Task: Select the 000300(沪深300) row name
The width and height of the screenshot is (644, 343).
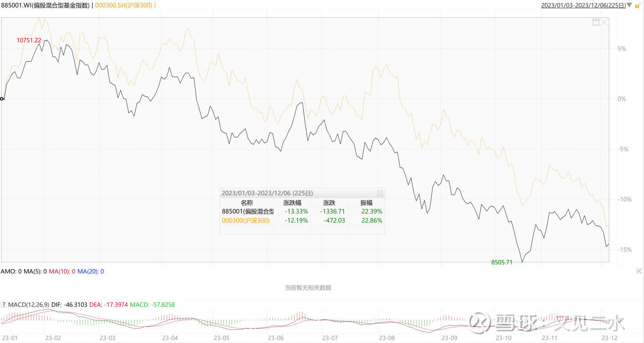Action: coord(246,221)
